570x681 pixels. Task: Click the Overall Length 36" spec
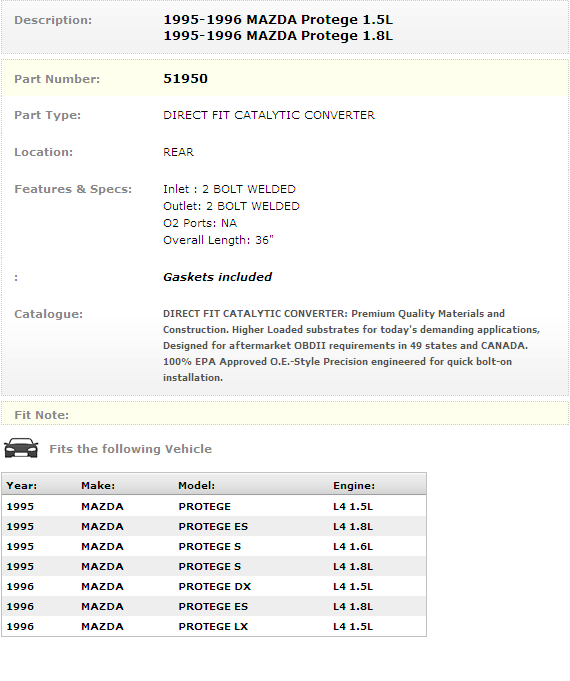coord(218,240)
